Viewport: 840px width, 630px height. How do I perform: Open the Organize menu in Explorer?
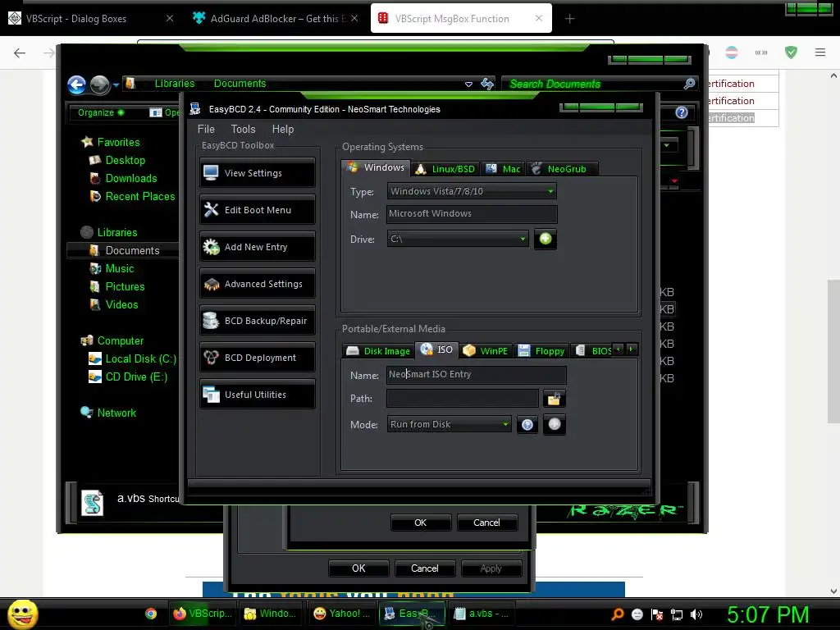[101, 112]
